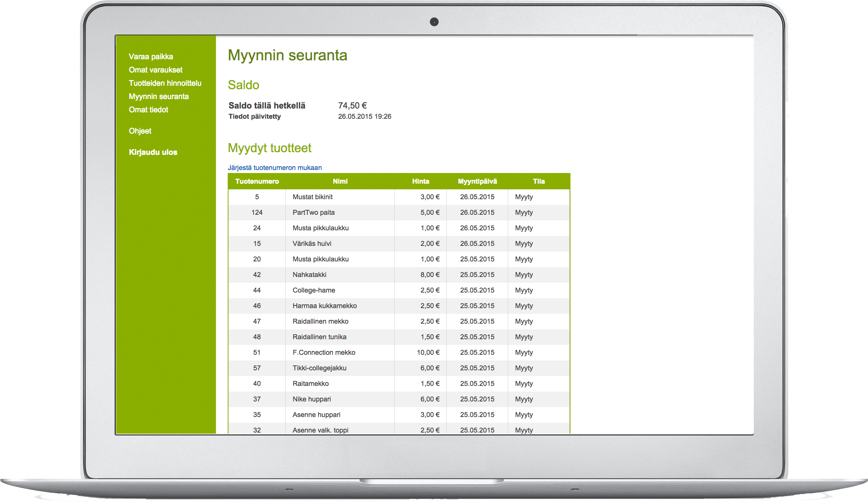Select Myynnin seuranta in sidebar
This screenshot has width=868, height=502.
(x=159, y=96)
